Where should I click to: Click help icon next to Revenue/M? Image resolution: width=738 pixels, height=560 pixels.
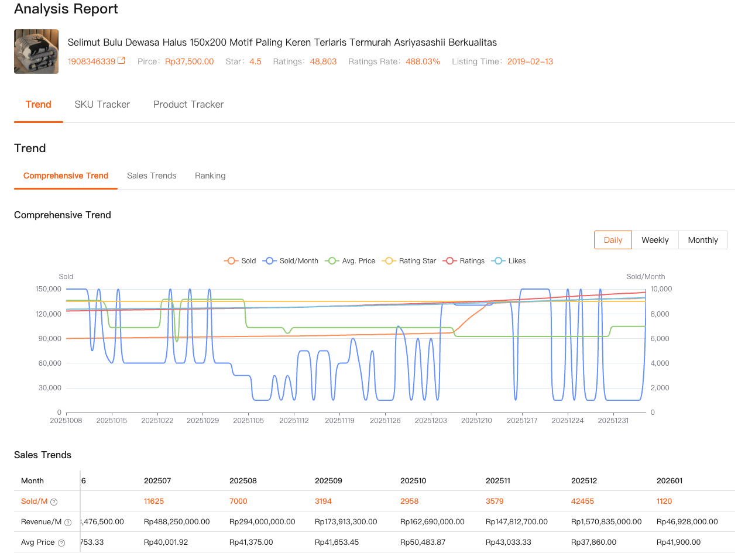pos(68,523)
